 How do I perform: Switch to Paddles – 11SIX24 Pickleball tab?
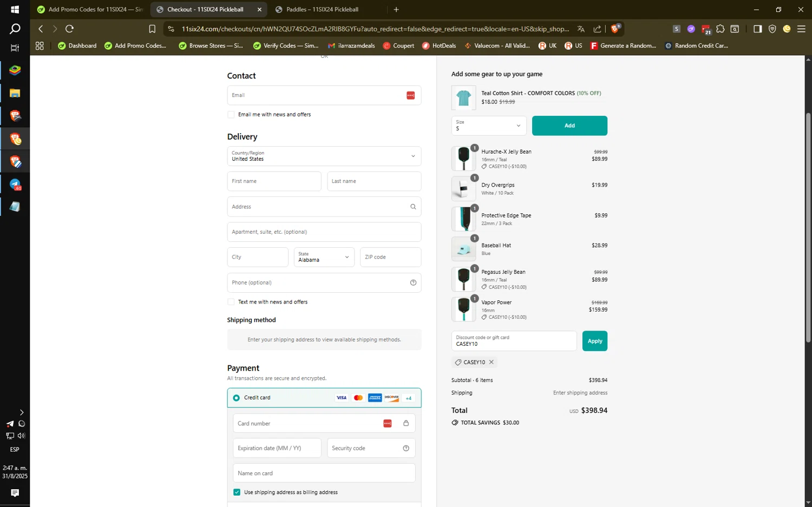tap(323, 9)
